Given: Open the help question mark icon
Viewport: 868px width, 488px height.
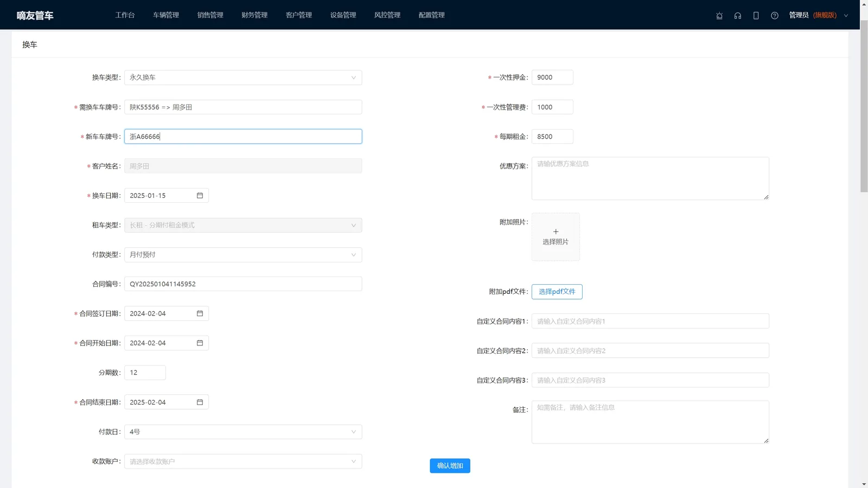Looking at the screenshot, I should pyautogui.click(x=775, y=16).
